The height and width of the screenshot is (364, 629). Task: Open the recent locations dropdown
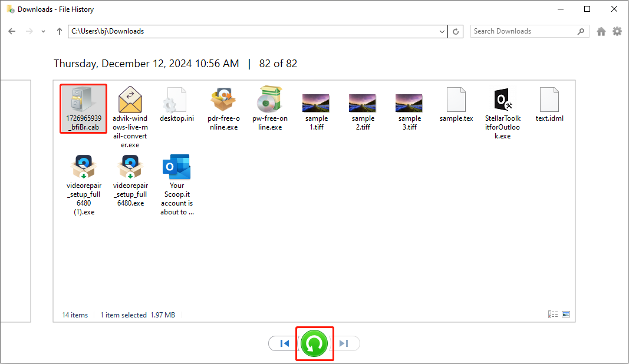click(43, 31)
